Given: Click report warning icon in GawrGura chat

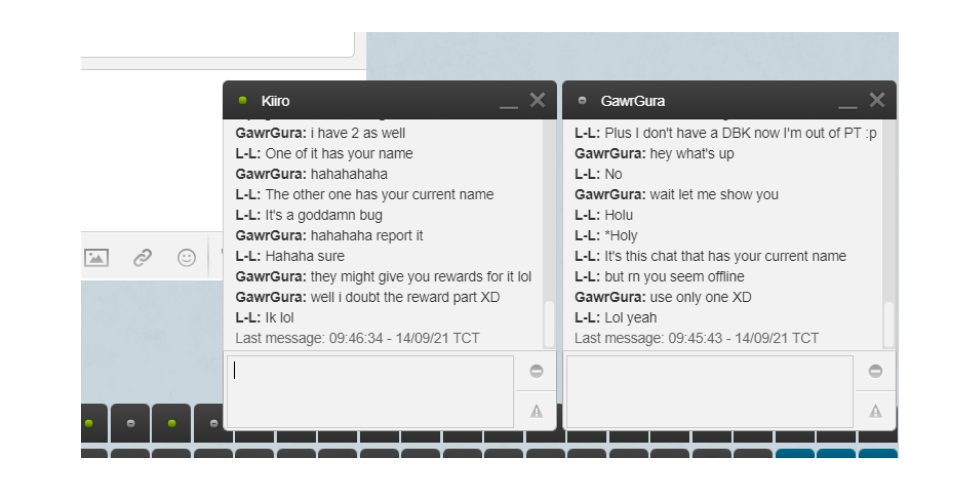Looking at the screenshot, I should [875, 411].
